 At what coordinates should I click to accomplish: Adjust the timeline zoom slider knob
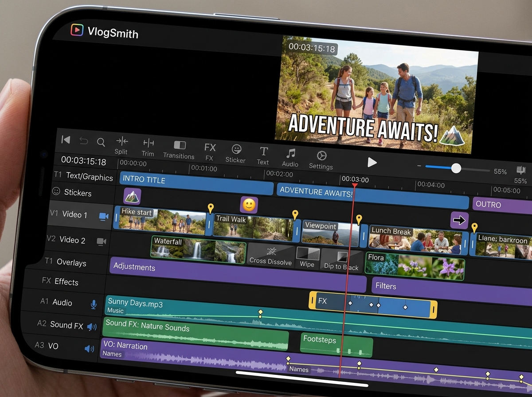coord(456,168)
